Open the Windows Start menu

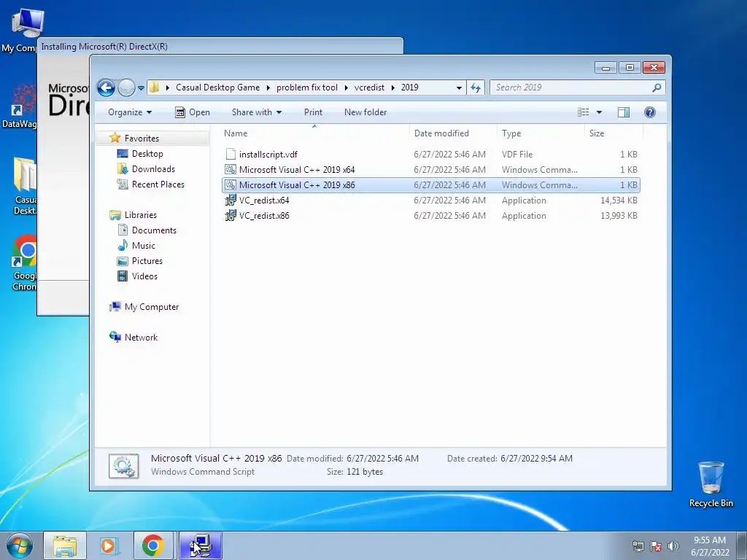coord(20,545)
